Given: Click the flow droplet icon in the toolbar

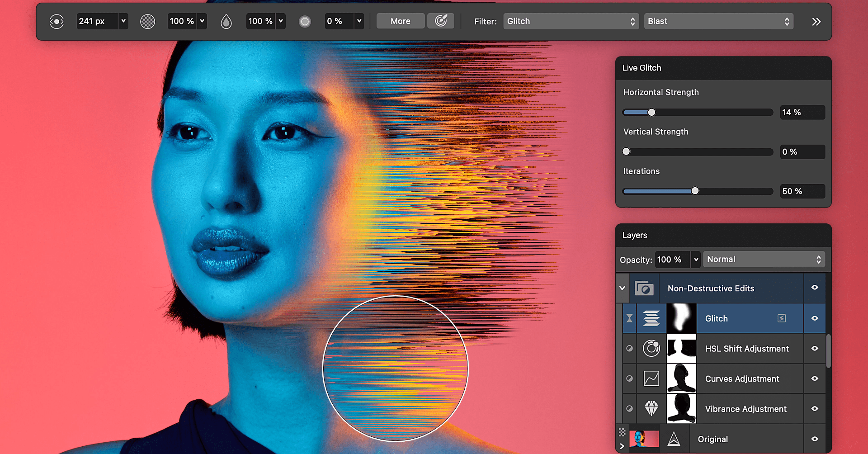Looking at the screenshot, I should point(226,21).
